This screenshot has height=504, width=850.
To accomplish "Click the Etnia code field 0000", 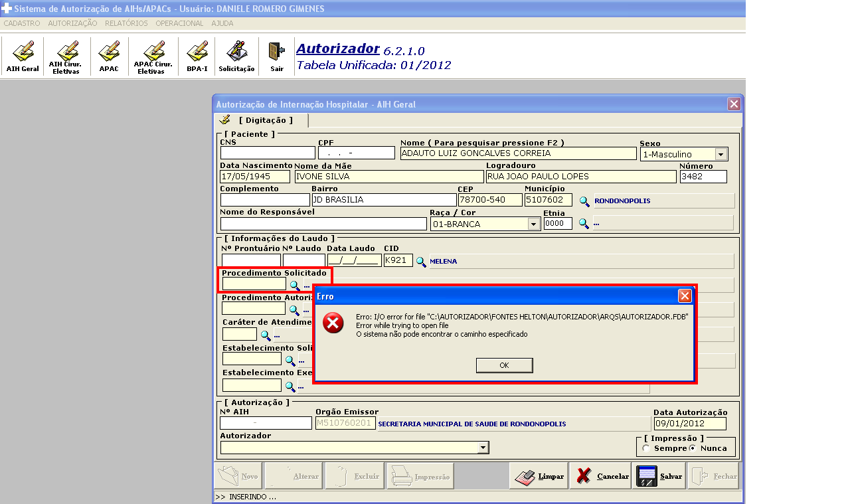I will pos(558,224).
